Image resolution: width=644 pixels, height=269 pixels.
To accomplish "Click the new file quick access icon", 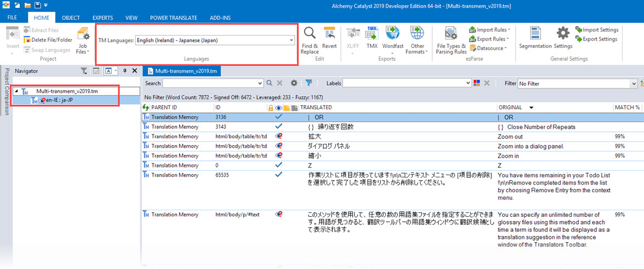I will pos(17,5).
